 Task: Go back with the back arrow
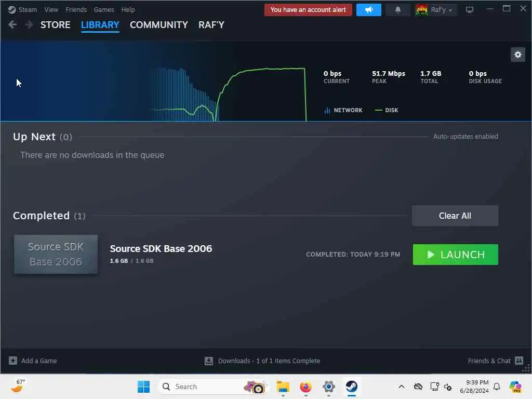12,24
